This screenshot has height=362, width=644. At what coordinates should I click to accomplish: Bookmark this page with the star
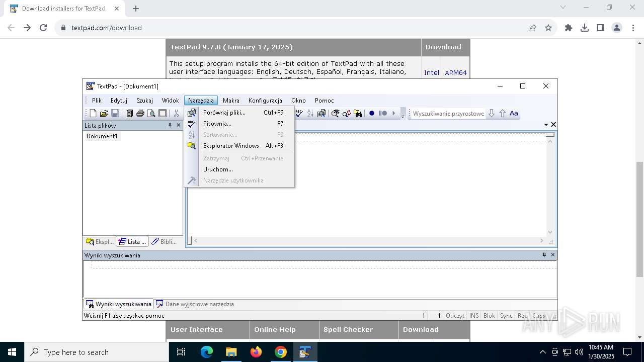pos(548,28)
